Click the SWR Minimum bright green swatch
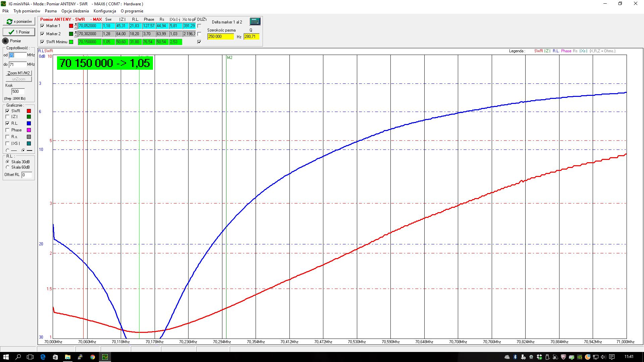644x362 pixels. tap(71, 42)
